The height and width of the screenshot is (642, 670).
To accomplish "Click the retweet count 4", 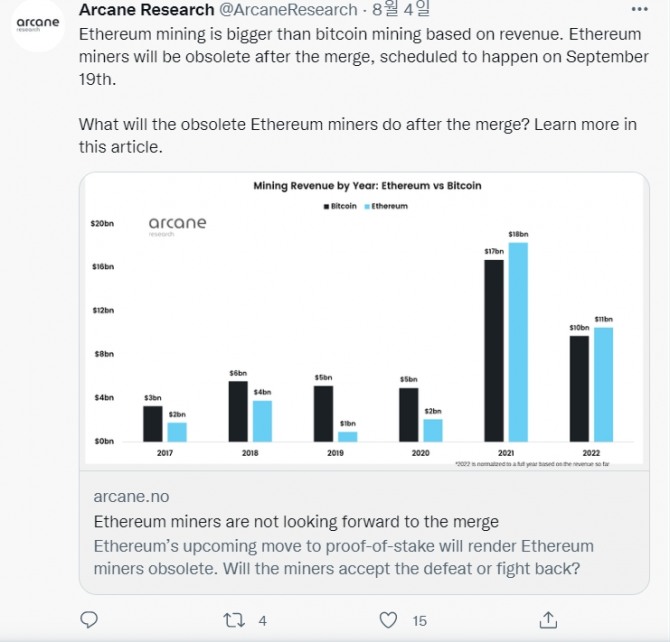I will [262, 621].
